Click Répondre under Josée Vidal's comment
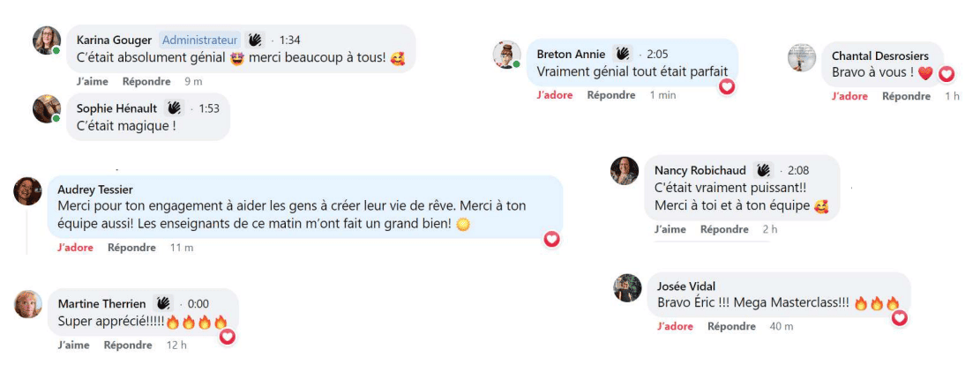 [x=731, y=326]
